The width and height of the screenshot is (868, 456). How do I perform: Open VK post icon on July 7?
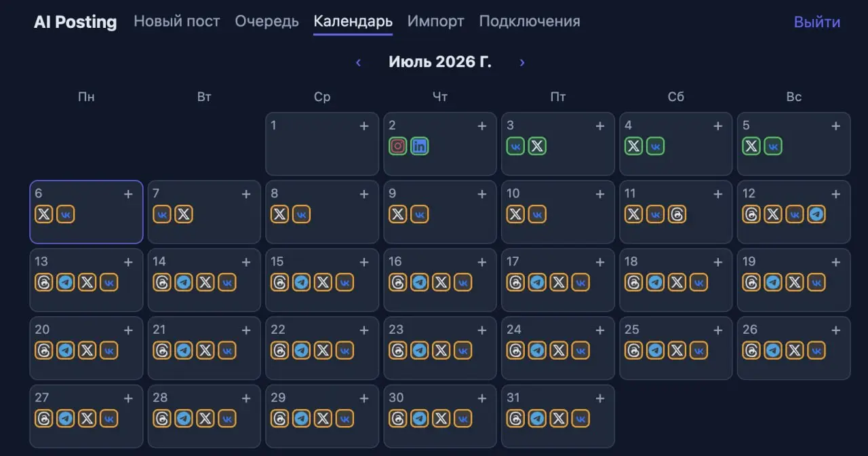[162, 214]
